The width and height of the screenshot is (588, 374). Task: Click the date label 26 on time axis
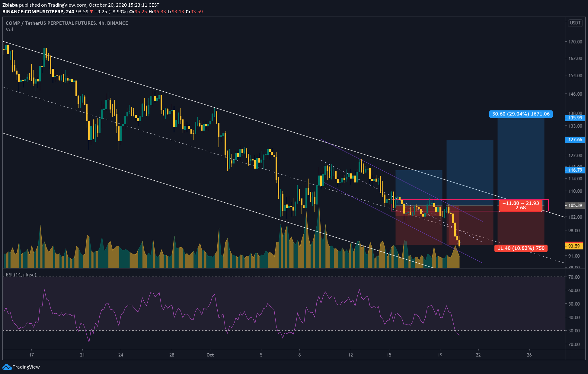tap(529, 355)
